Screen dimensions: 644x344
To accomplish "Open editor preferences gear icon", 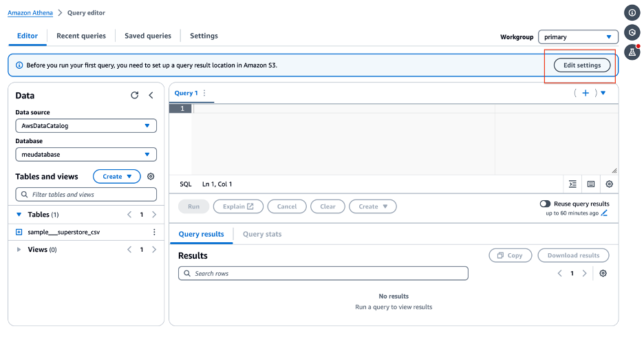I will (609, 184).
